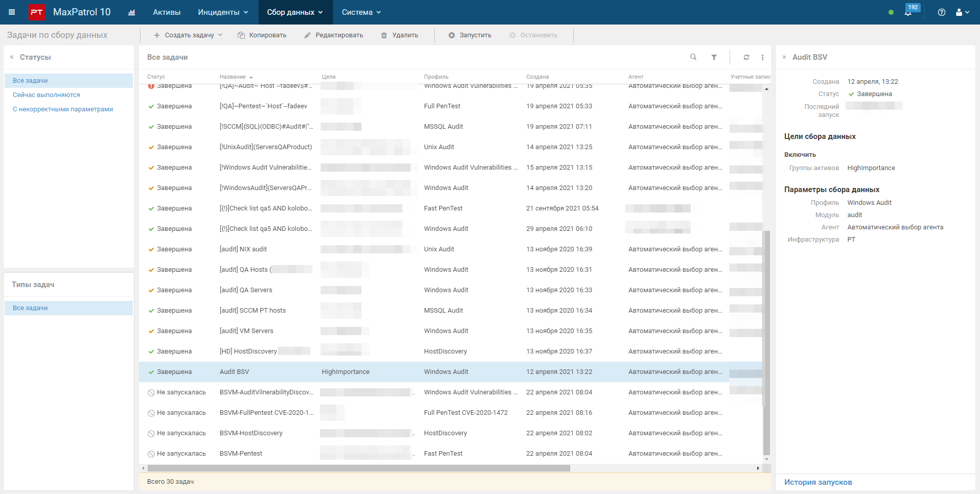The width and height of the screenshot is (980, 494).
Task: Click the status checkmark of [audit] NIX audit
Action: point(151,249)
